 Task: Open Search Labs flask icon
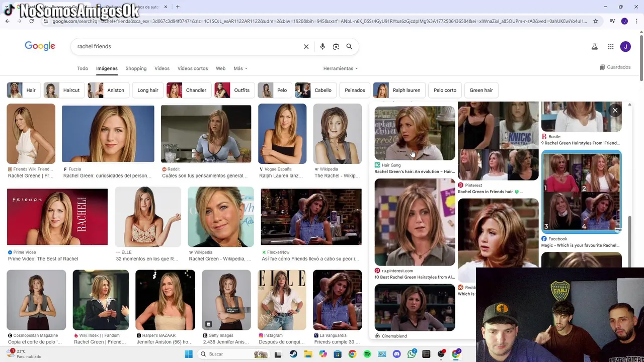(594, 47)
